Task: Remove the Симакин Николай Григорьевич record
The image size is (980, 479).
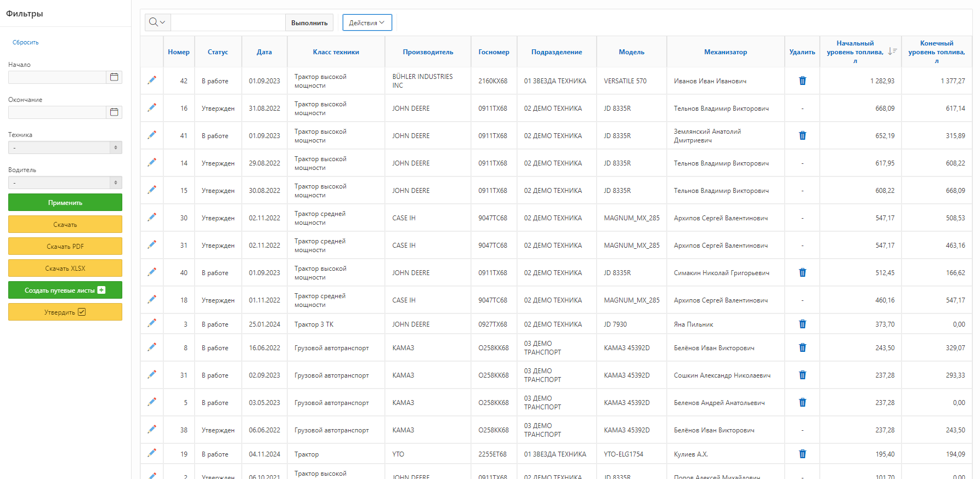Action: [x=802, y=272]
